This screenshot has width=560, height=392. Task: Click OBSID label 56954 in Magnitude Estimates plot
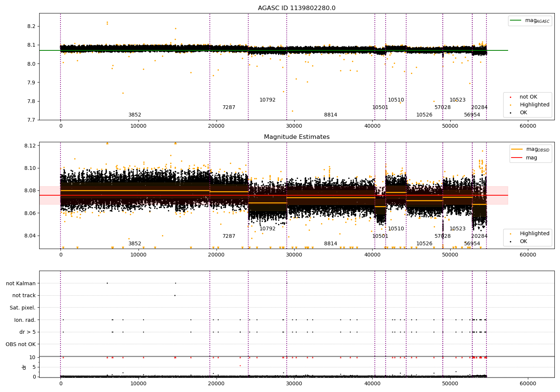472,244
